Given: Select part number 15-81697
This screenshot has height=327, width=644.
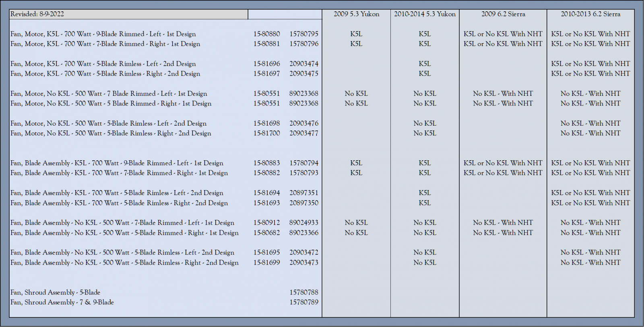Looking at the screenshot, I should 266,74.
